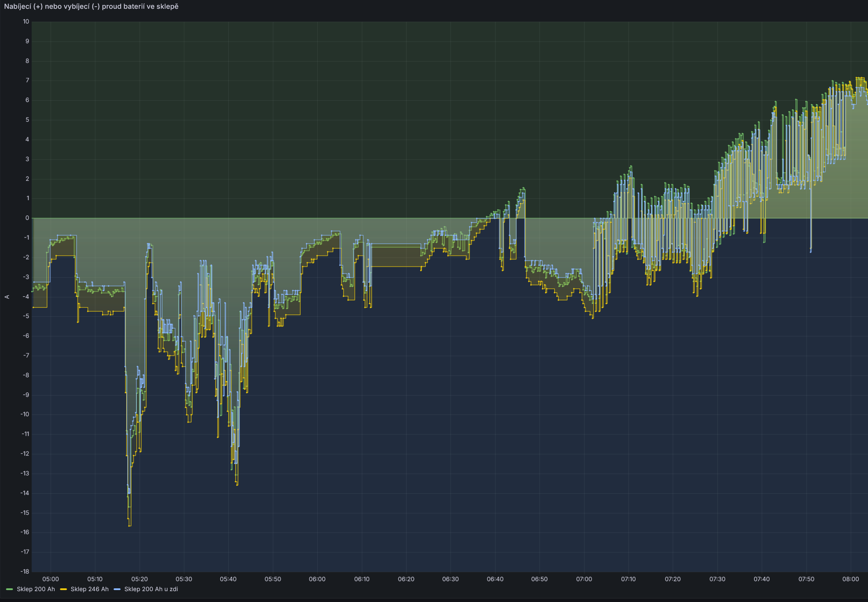The height and width of the screenshot is (602, 868).
Task: Click the 07:40 time axis label
Action: [x=762, y=579]
